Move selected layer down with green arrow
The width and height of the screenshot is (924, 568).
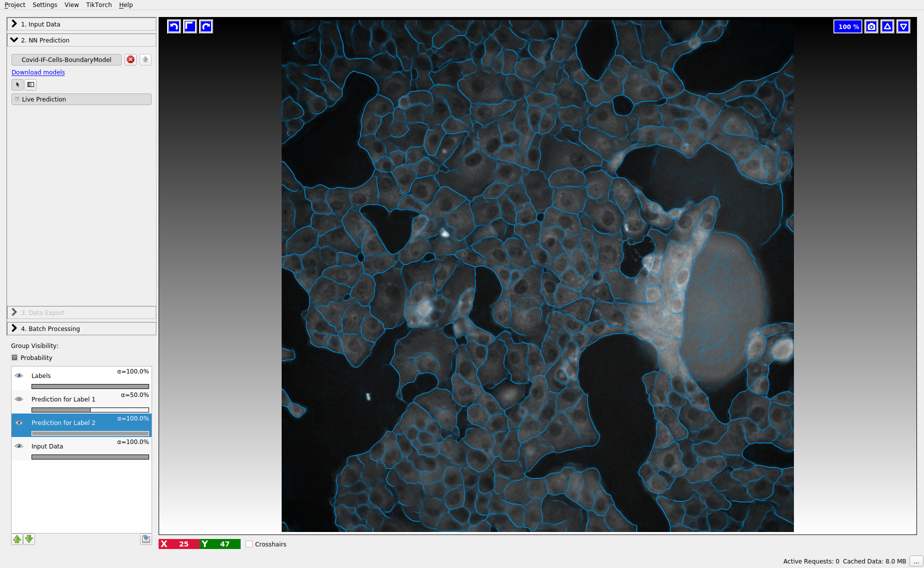point(29,539)
